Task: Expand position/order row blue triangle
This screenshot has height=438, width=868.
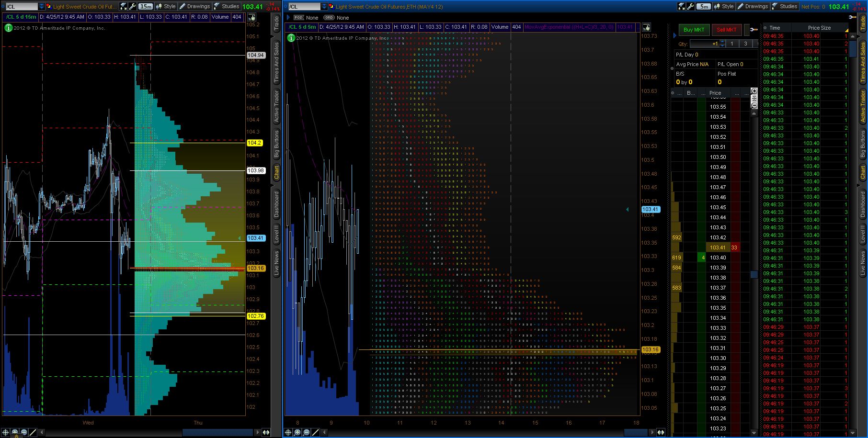Action: point(288,17)
